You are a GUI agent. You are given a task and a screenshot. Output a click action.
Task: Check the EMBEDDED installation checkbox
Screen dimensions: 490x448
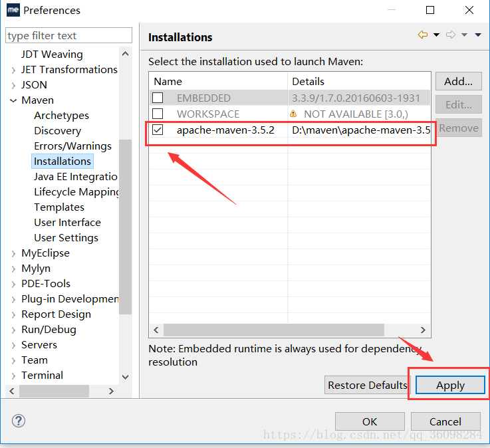tap(158, 98)
